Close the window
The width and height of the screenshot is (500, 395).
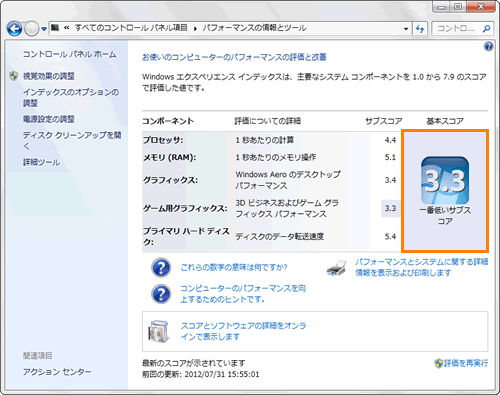point(481,7)
